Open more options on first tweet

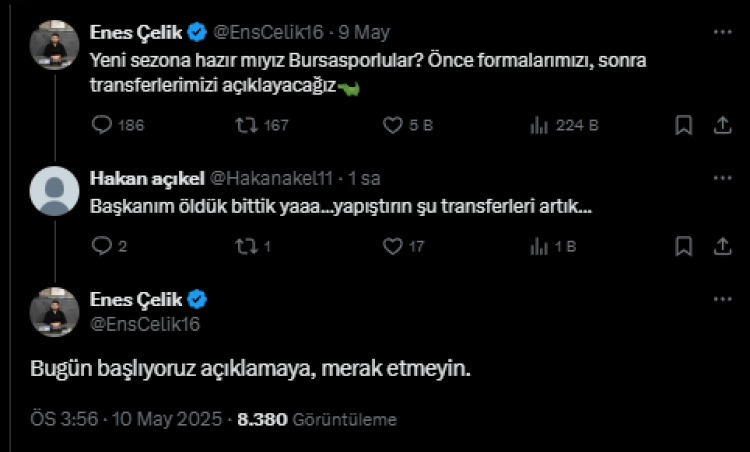pyautogui.click(x=722, y=32)
